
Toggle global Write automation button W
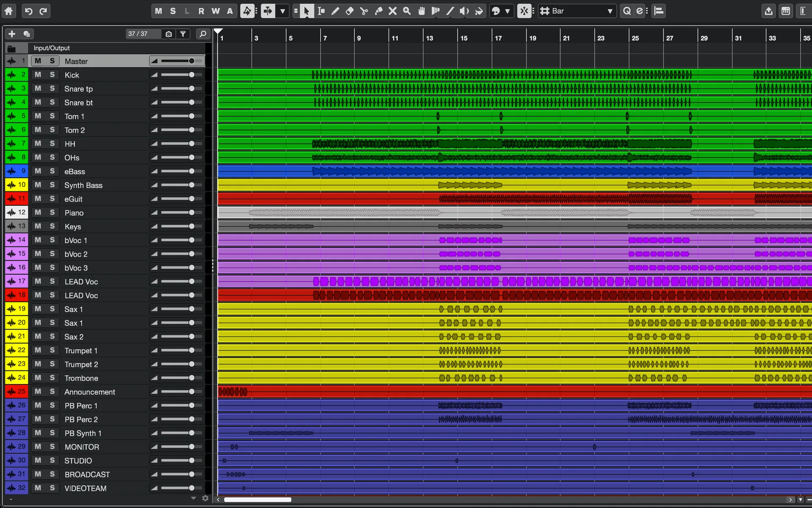click(216, 11)
